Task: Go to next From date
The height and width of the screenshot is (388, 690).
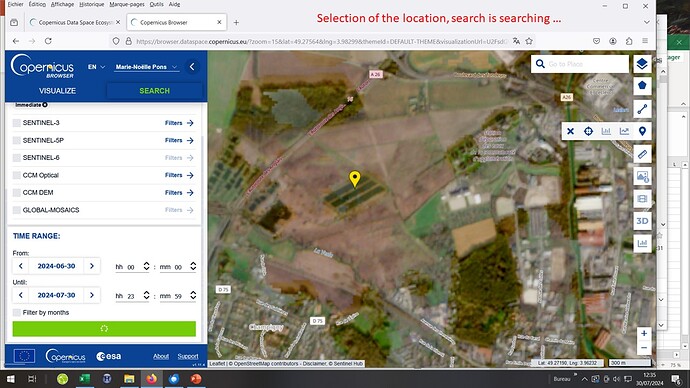Action: click(92, 266)
